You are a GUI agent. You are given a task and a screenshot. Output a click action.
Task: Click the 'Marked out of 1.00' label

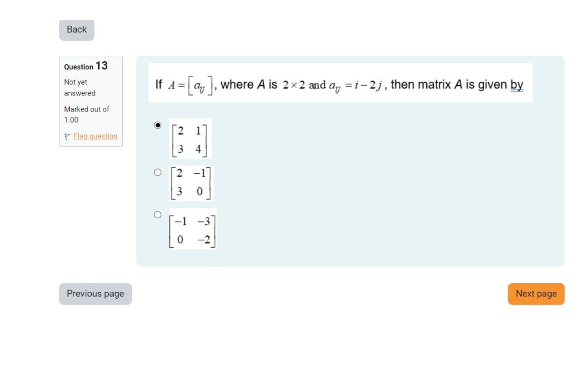pyautogui.click(x=86, y=114)
